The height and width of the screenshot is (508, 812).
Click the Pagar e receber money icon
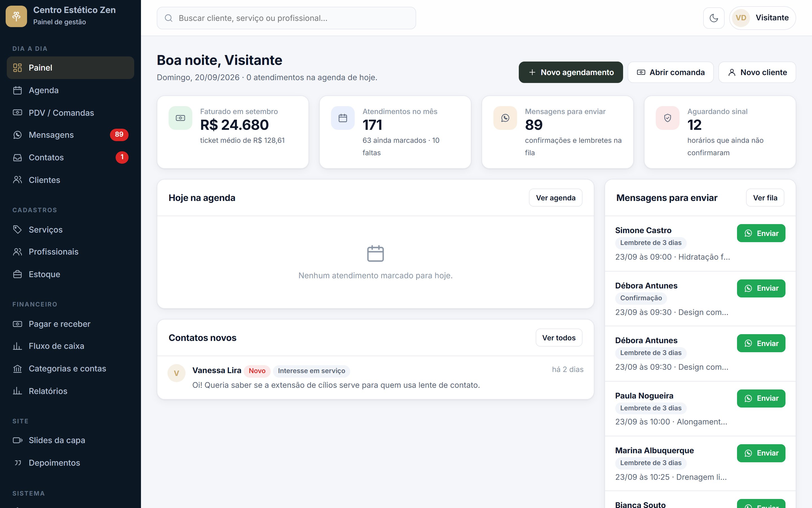point(17,324)
